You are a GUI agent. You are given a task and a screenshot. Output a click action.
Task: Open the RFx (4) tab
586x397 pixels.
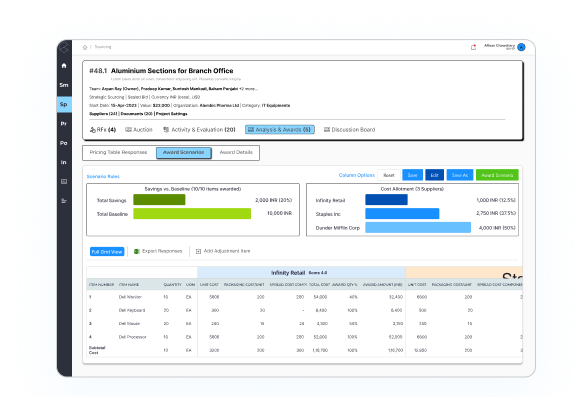103,130
